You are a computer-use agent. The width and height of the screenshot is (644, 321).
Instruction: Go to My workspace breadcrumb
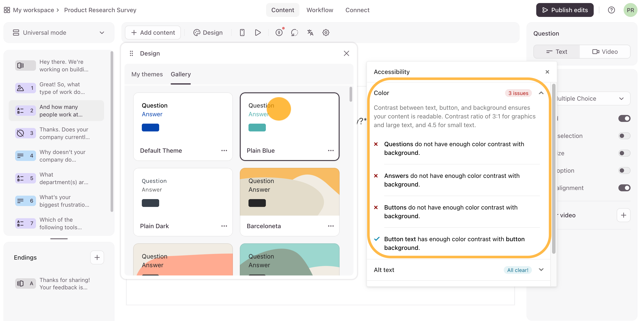click(33, 10)
